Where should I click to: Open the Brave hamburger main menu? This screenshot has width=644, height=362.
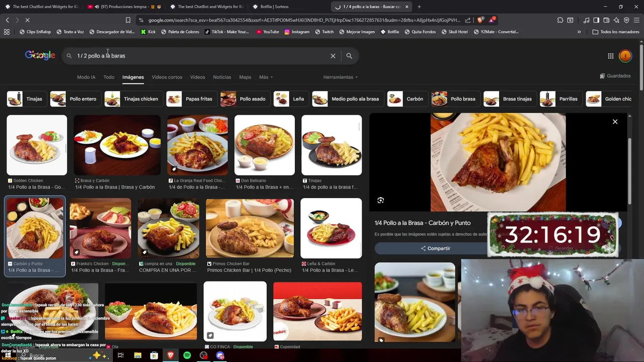(x=636, y=20)
